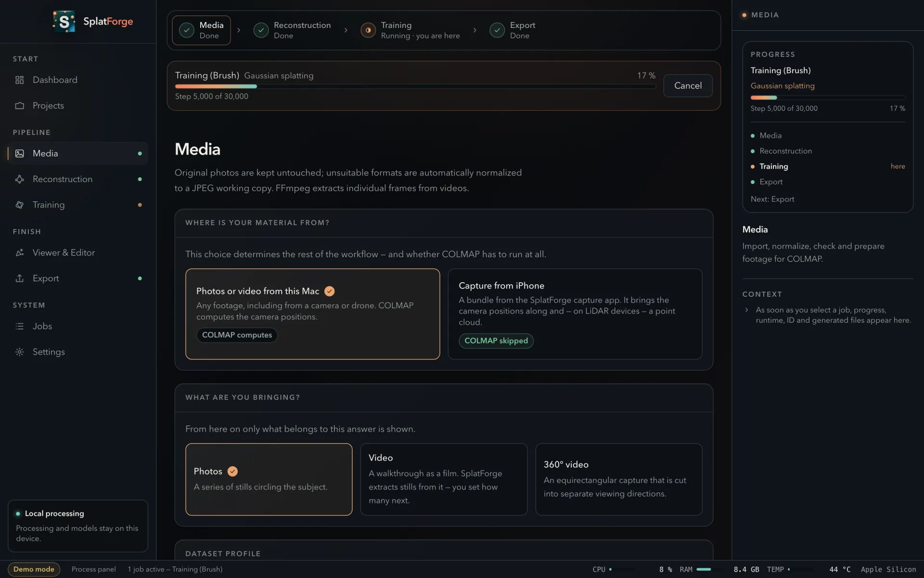Click Export row in right progress list
The image size is (924, 578).
click(x=828, y=182)
